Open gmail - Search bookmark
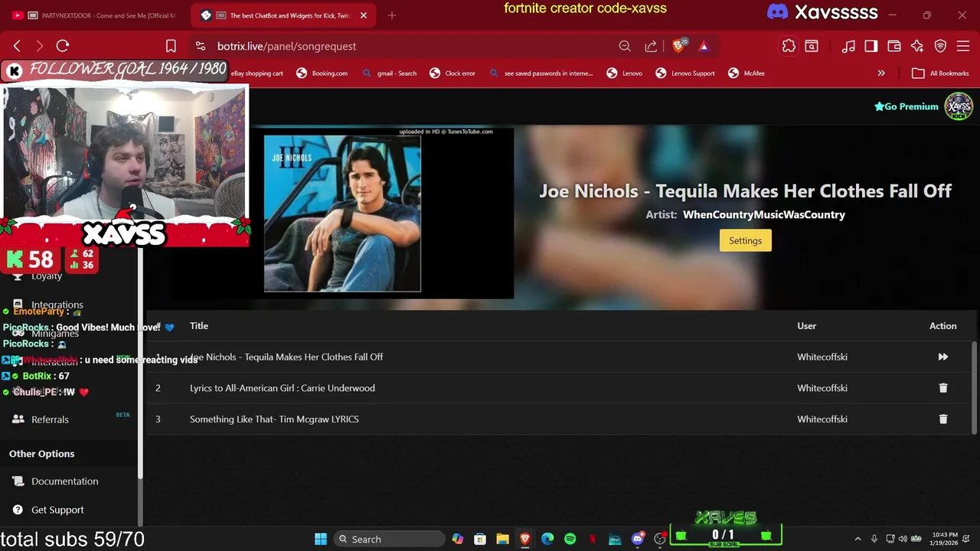This screenshot has width=980, height=551. click(x=389, y=73)
